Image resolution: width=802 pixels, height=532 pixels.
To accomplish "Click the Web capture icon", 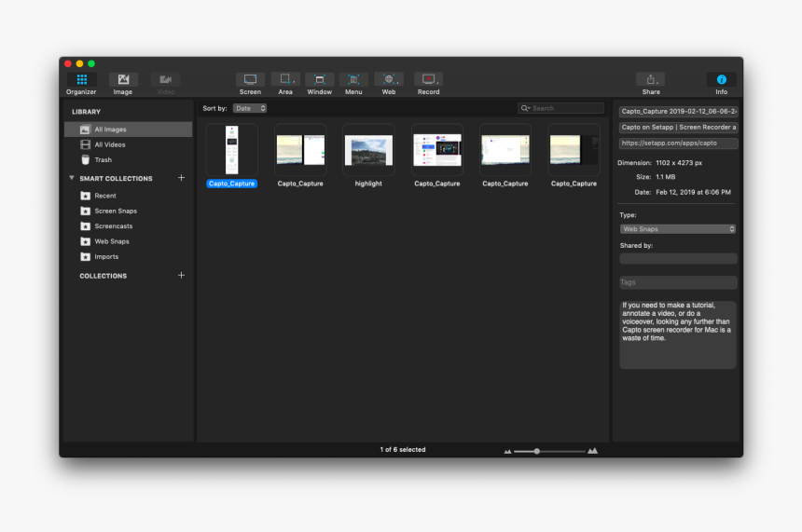I will [389, 80].
